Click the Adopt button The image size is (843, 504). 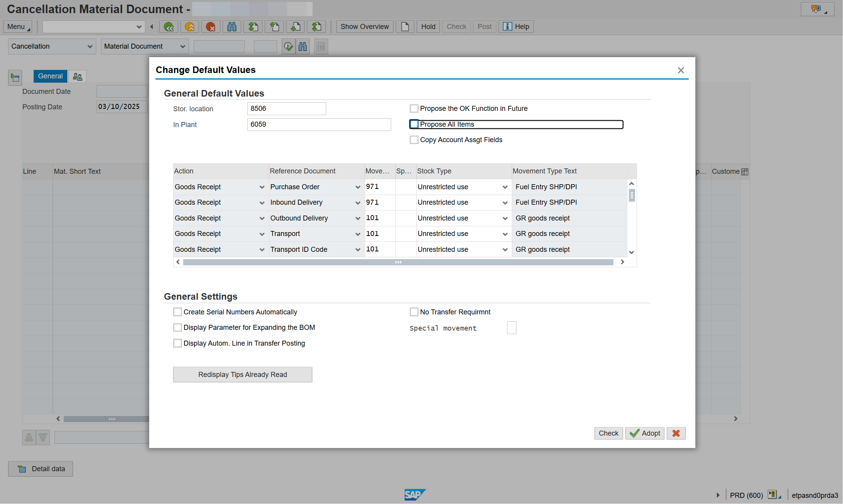645,433
